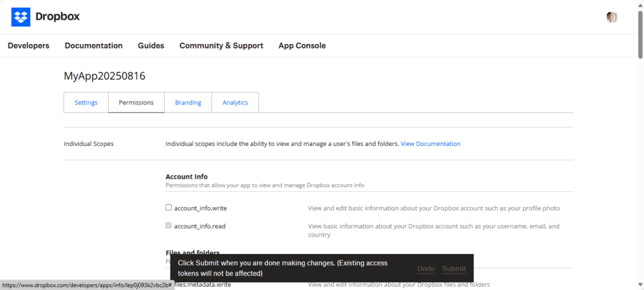644x290 pixels.
Task: Switch to the Settings tab
Action: 86,103
